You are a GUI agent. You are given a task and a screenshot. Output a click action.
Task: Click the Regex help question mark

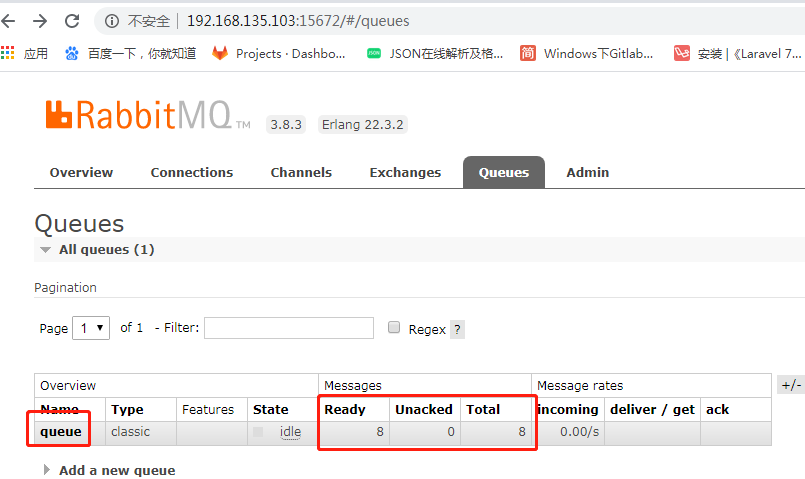point(457,329)
